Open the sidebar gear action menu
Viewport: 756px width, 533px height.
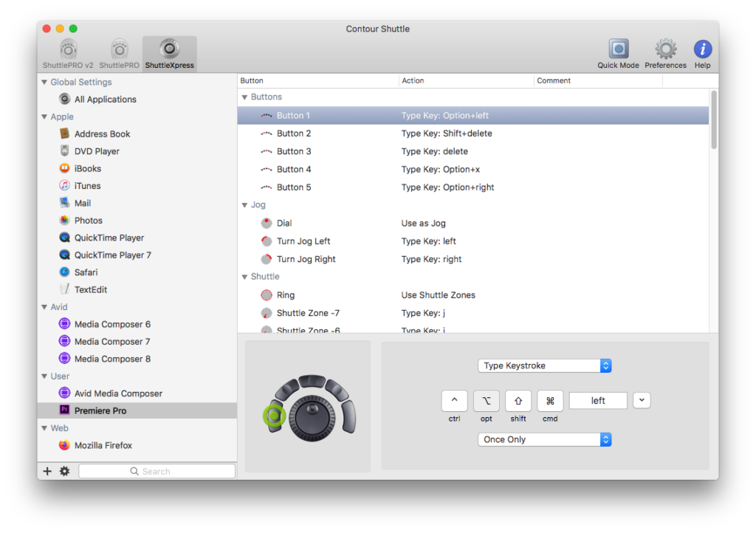click(x=65, y=471)
